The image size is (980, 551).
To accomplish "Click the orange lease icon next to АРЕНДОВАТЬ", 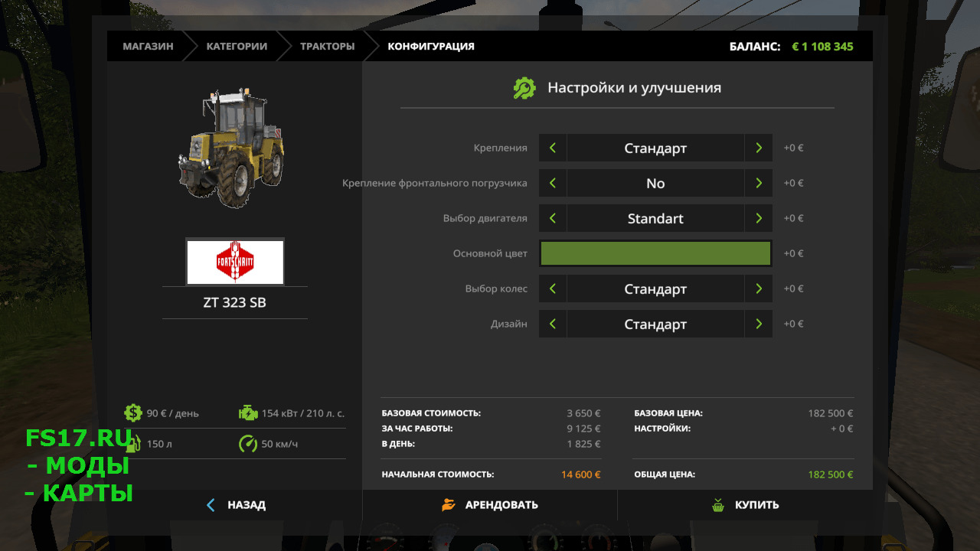I will coord(449,505).
